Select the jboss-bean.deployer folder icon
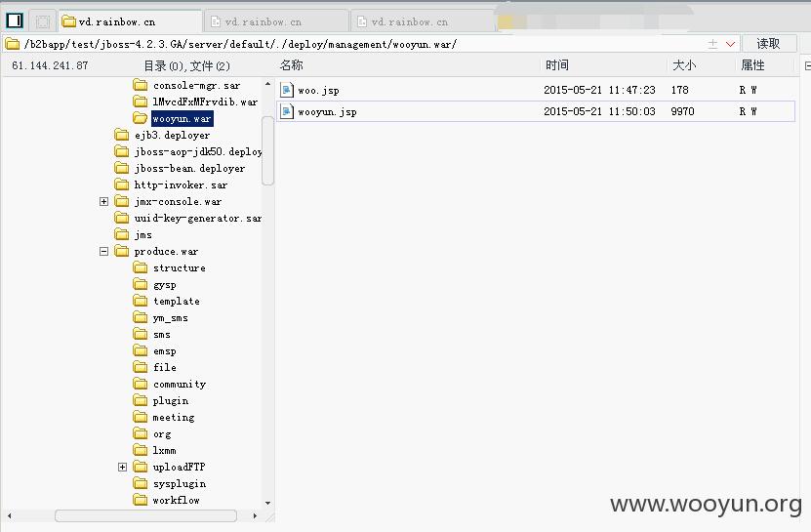 122,168
